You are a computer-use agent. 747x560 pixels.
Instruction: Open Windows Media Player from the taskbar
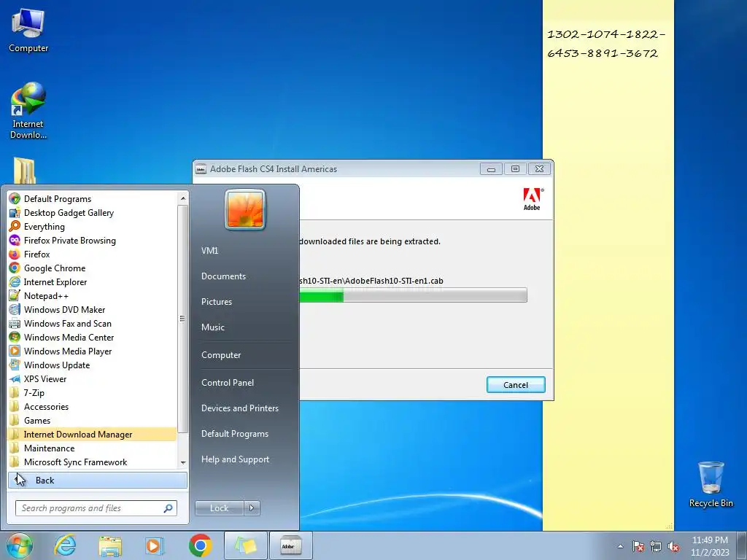pos(154,545)
